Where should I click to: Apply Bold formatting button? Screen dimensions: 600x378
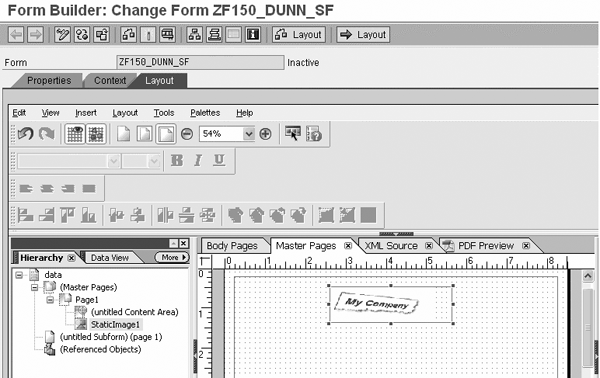pos(176,160)
